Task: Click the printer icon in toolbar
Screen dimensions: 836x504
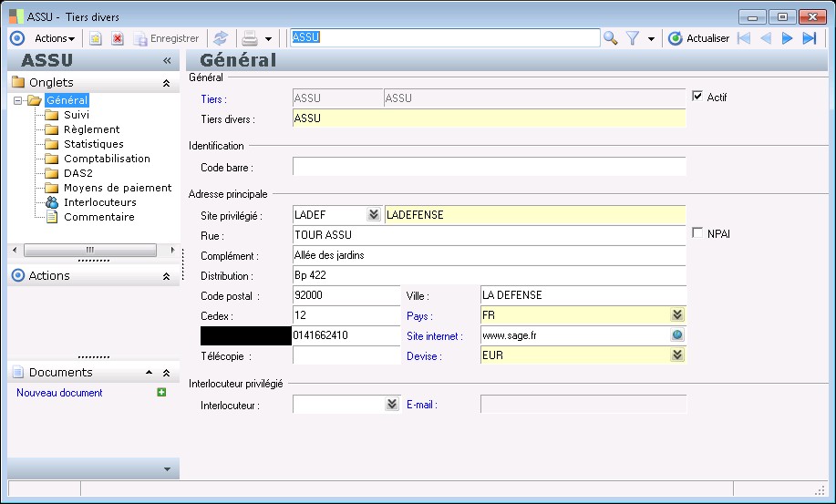Action: [x=249, y=38]
